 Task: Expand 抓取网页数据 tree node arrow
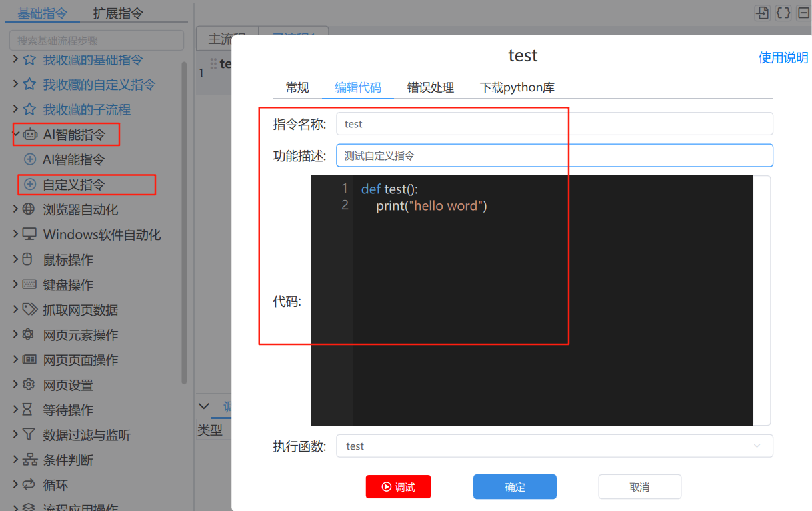tap(16, 310)
